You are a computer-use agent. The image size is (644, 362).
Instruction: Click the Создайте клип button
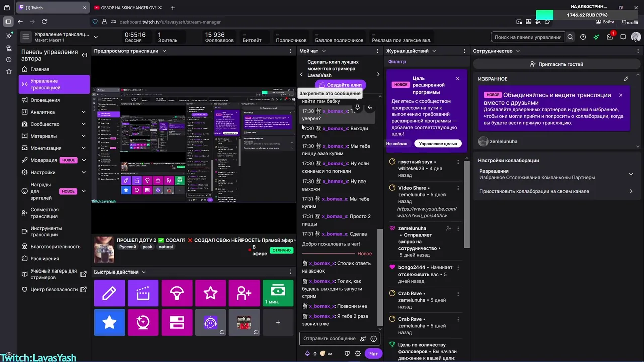tap(341, 85)
